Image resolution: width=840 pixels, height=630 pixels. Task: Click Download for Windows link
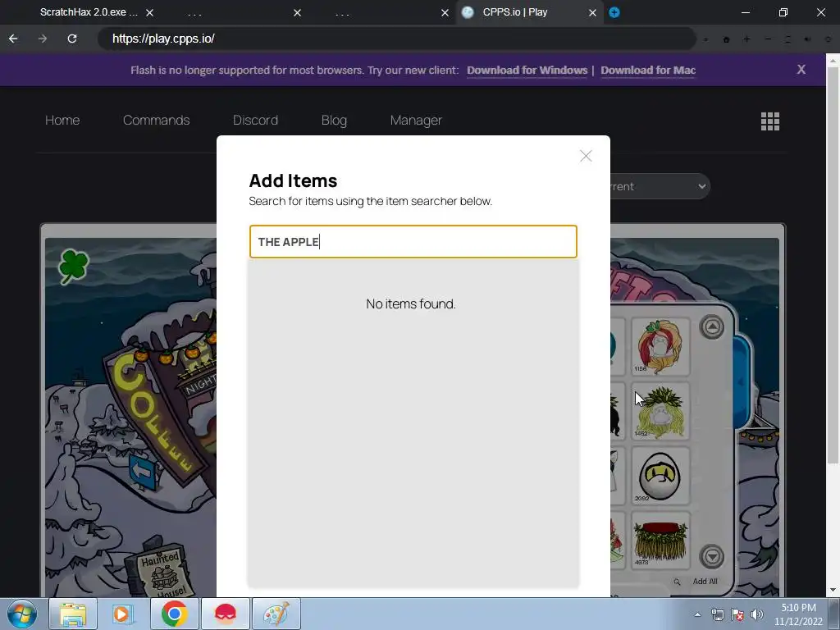tap(527, 71)
